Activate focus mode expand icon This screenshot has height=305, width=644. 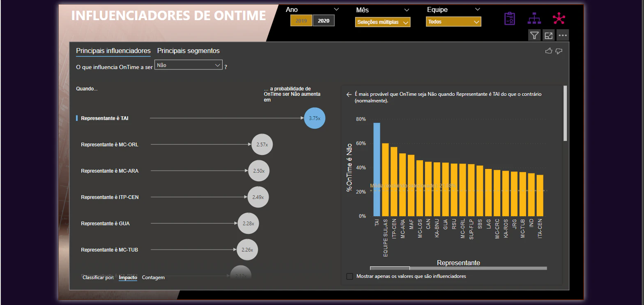coord(548,35)
